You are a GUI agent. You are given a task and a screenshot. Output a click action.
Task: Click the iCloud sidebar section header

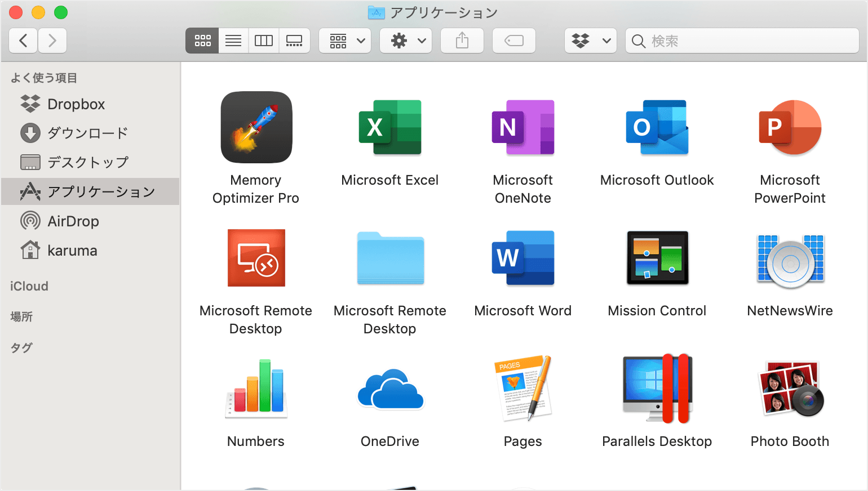click(x=29, y=286)
